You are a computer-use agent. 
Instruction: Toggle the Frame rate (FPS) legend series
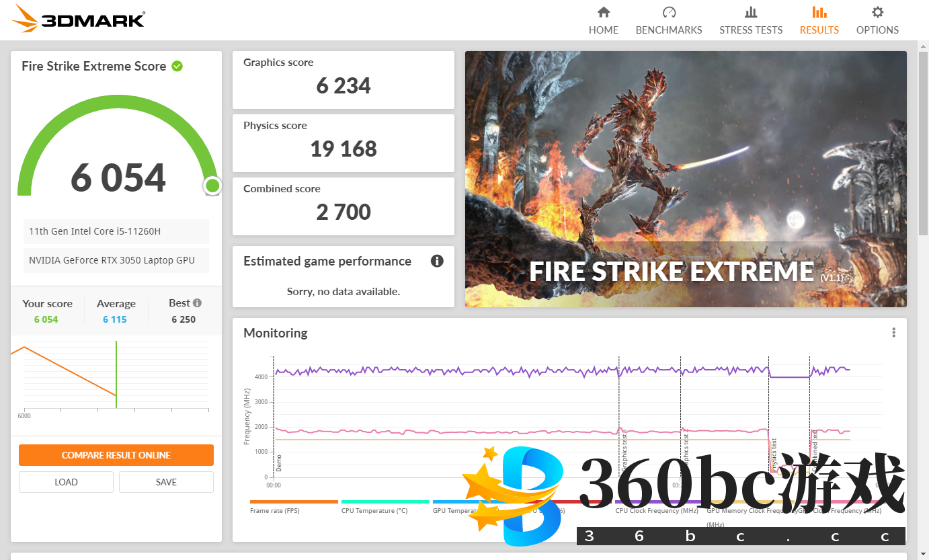point(293,506)
